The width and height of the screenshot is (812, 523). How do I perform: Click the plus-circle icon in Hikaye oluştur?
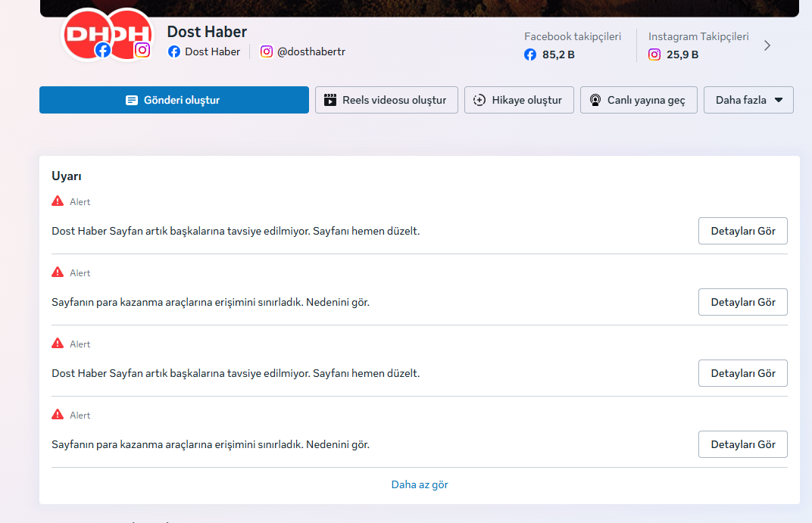479,100
